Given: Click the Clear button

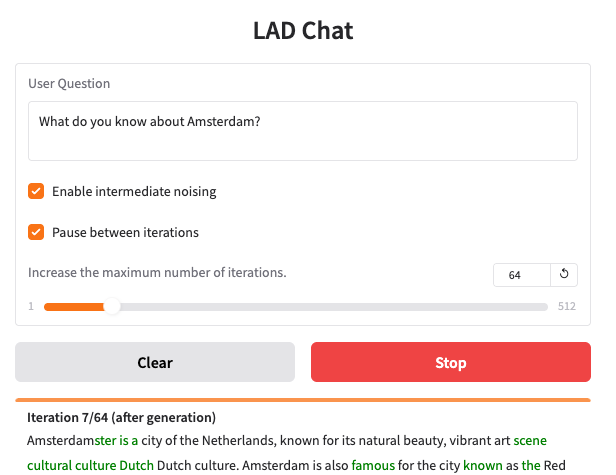Looking at the screenshot, I should (x=155, y=362).
